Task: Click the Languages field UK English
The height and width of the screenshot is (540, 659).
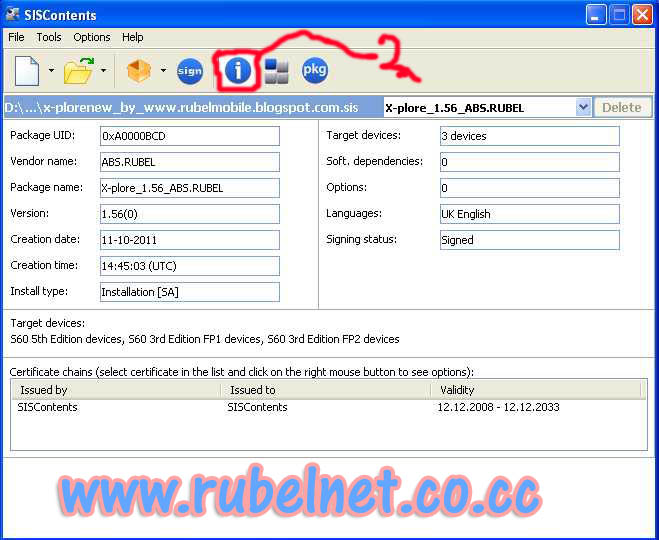Action: (x=530, y=214)
